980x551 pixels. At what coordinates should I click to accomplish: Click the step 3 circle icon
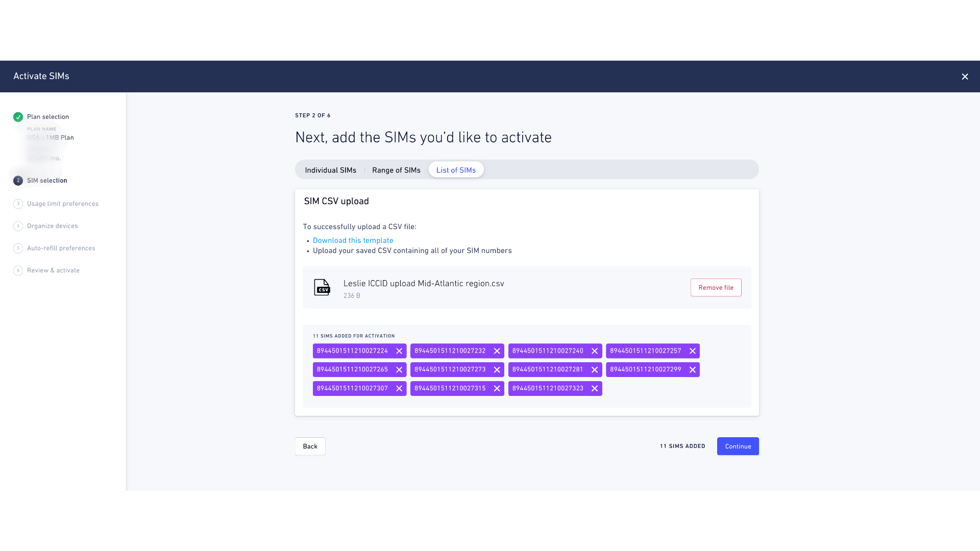(18, 204)
